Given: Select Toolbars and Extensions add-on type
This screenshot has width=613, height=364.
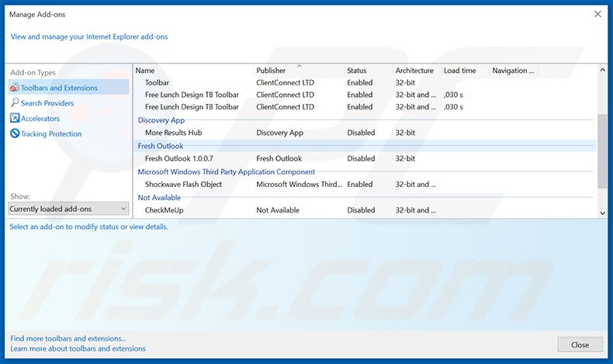Looking at the screenshot, I should tap(68, 88).
